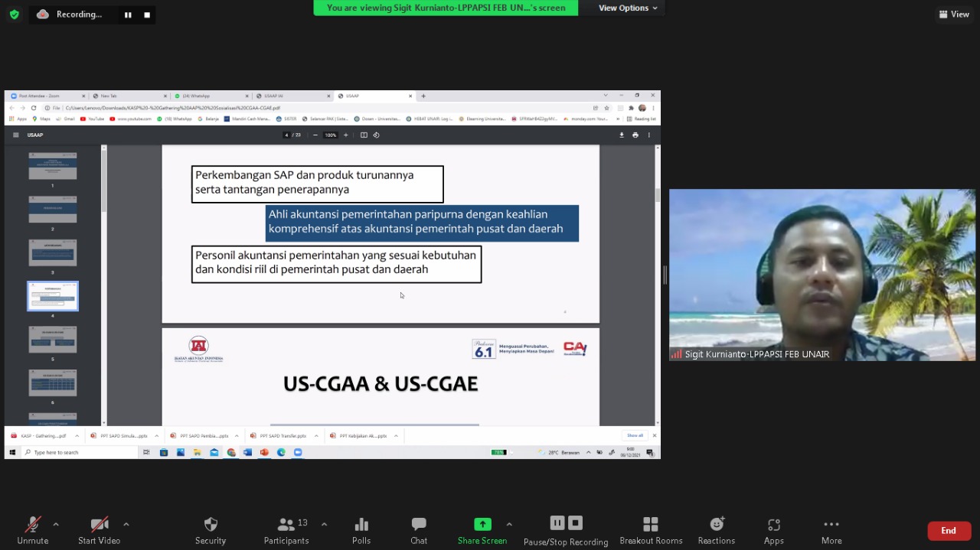The width and height of the screenshot is (980, 550).
Task: Download the PDF file
Action: 622,135
